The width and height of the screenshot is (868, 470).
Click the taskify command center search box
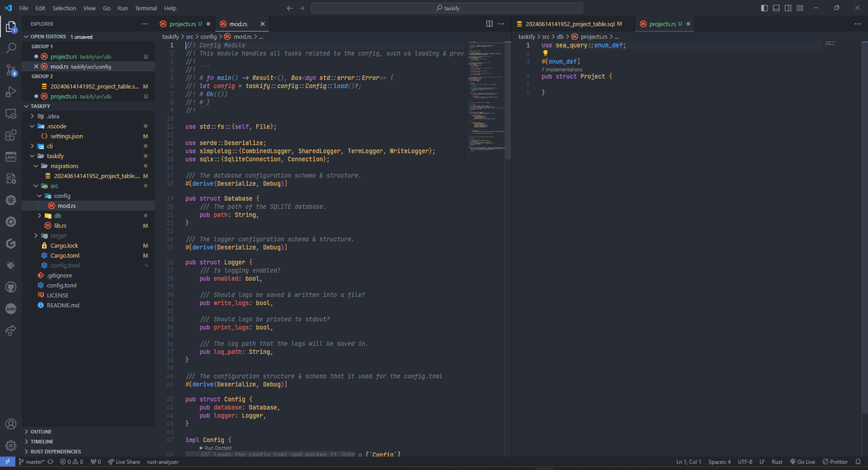(x=447, y=8)
